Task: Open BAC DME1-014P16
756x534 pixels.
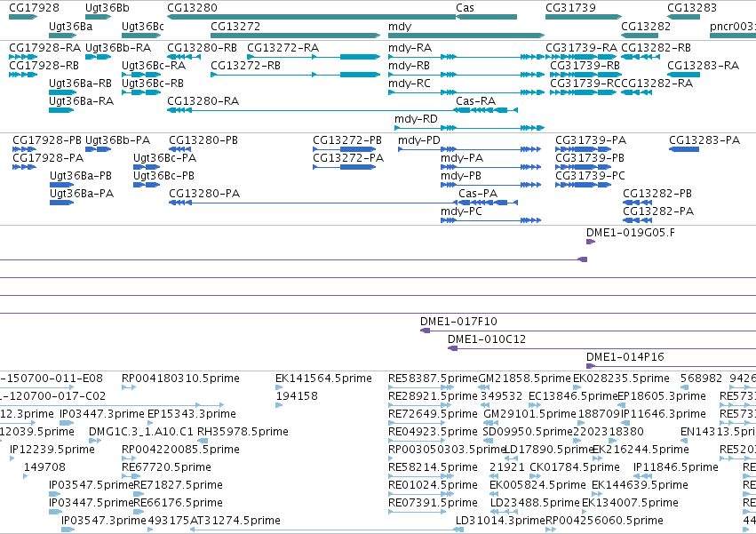Action: click(x=625, y=357)
